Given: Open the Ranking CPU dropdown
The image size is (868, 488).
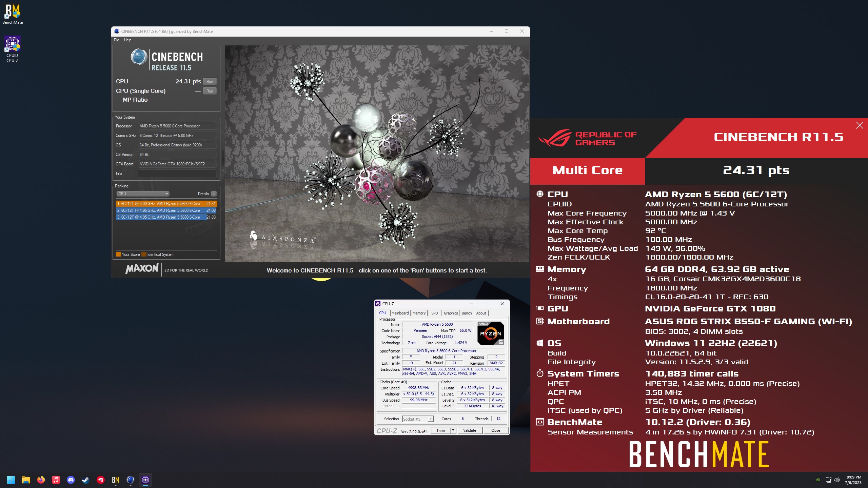Looking at the screenshot, I should pos(143,194).
